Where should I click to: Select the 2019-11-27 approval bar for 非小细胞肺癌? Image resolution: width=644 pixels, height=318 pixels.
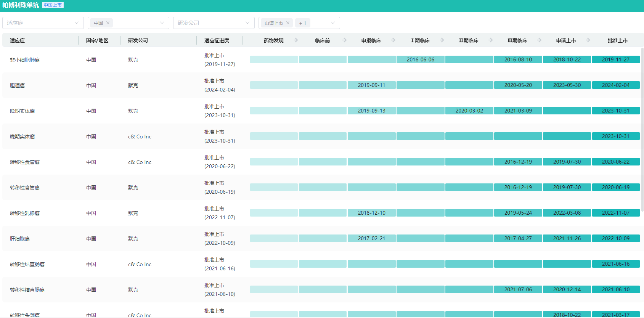click(x=615, y=59)
